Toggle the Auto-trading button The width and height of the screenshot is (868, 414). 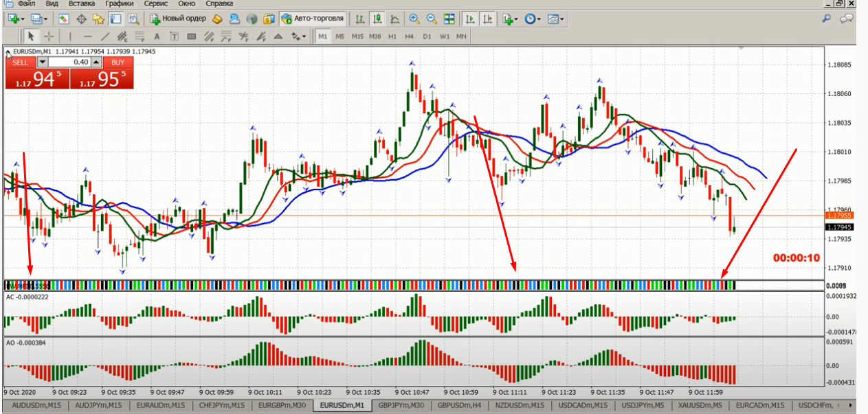(313, 19)
